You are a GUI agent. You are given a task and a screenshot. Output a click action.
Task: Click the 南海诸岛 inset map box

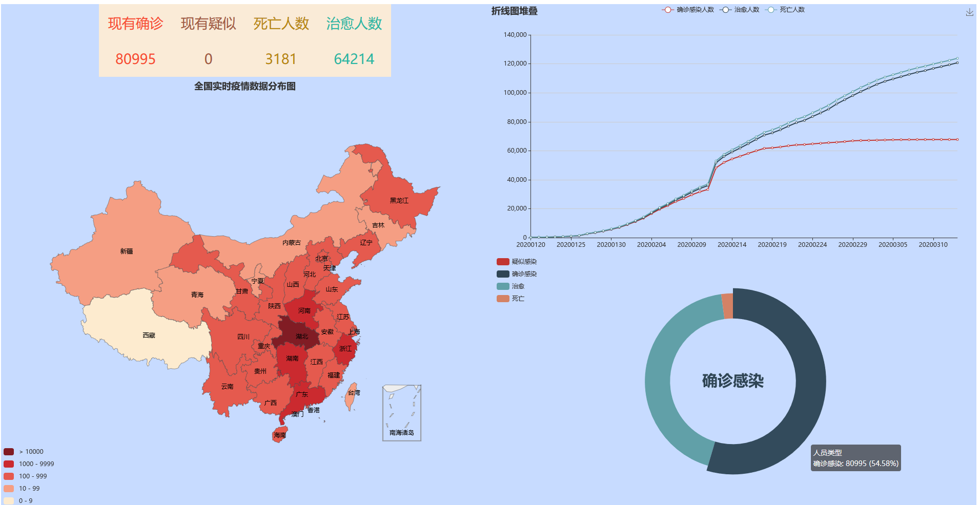click(x=401, y=413)
